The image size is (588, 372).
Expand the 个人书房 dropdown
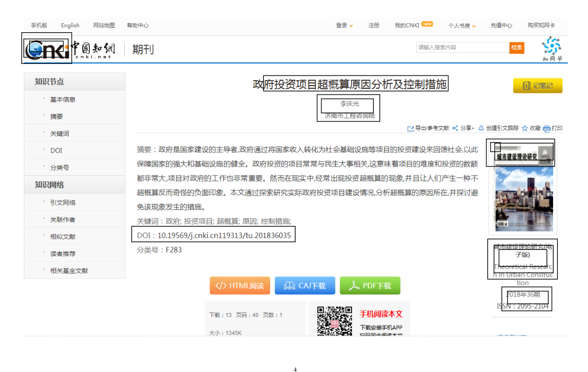(462, 25)
